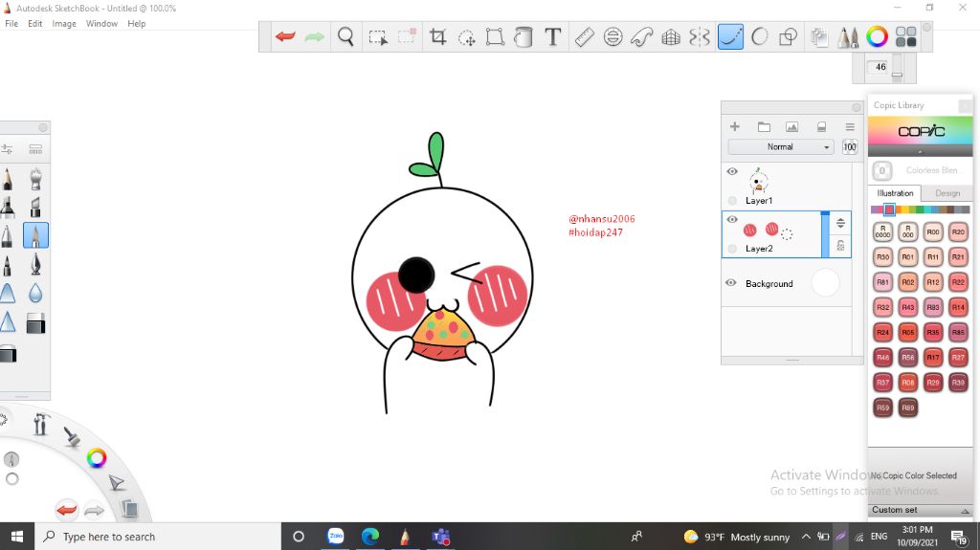Switch to the Design tab
The width and height of the screenshot is (980, 550).
point(947,193)
